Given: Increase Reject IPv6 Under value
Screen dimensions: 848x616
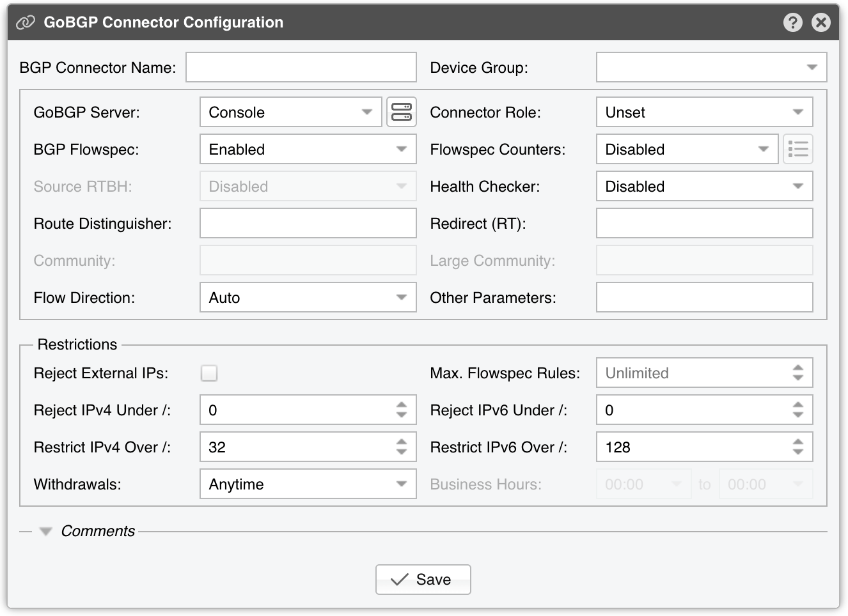Looking at the screenshot, I should pos(798,405).
